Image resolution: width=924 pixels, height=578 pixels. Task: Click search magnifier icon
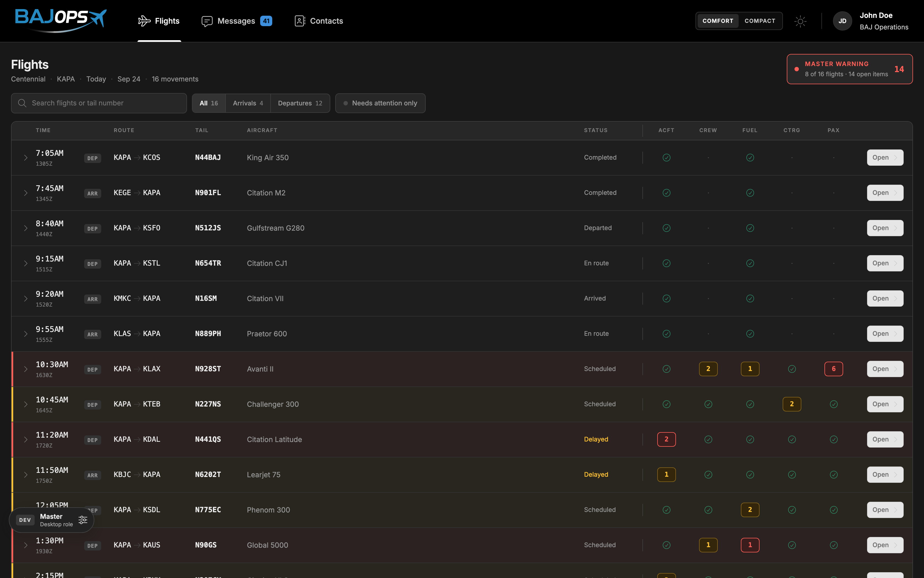point(22,103)
